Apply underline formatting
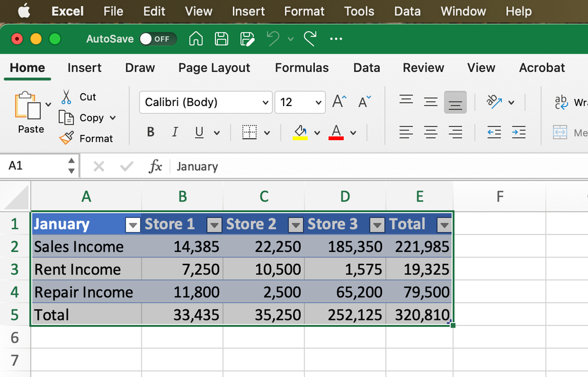 [199, 132]
